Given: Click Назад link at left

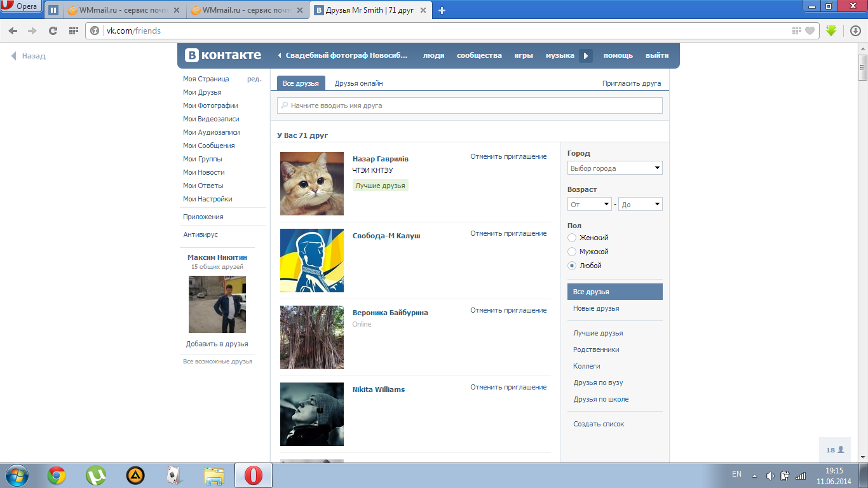Looking at the screenshot, I should [x=29, y=56].
